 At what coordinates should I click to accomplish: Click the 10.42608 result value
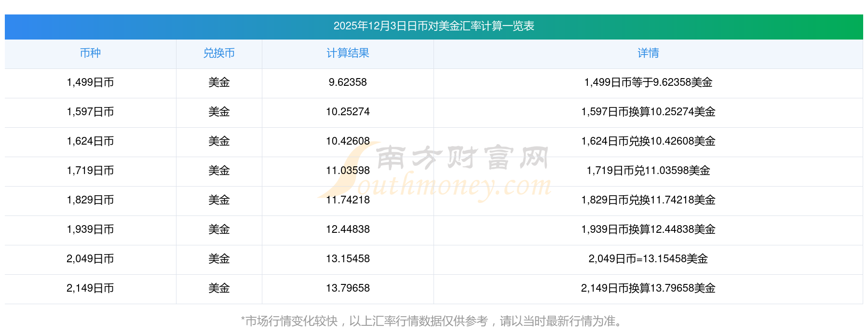click(x=348, y=141)
